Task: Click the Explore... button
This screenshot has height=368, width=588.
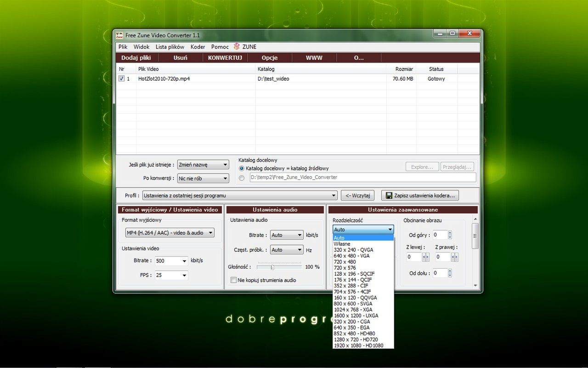Action: pos(422,167)
